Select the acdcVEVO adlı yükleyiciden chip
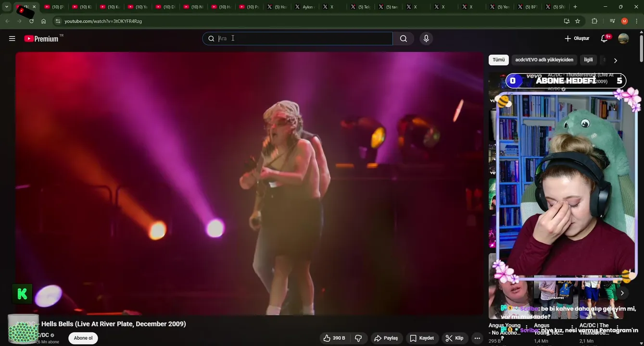 click(544, 60)
